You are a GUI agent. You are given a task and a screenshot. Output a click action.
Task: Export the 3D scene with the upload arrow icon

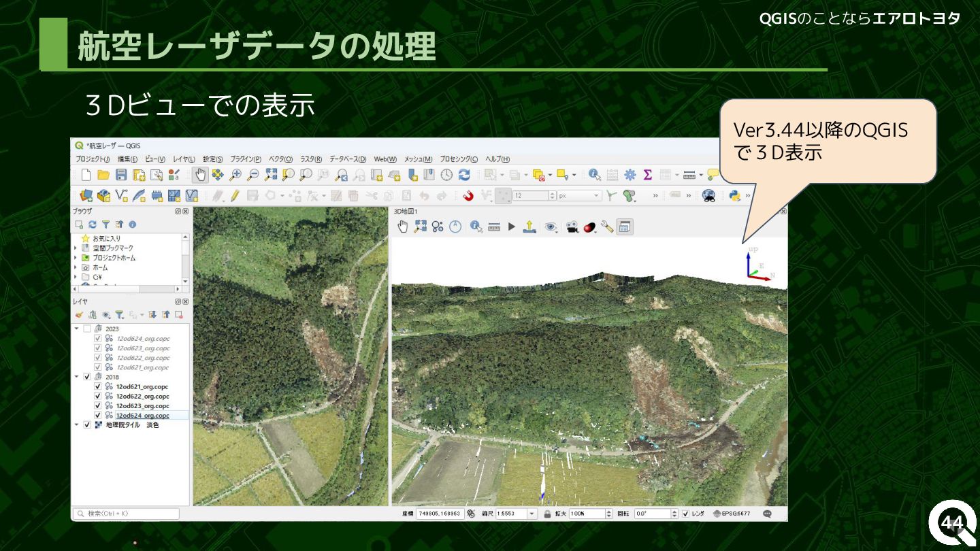(529, 227)
